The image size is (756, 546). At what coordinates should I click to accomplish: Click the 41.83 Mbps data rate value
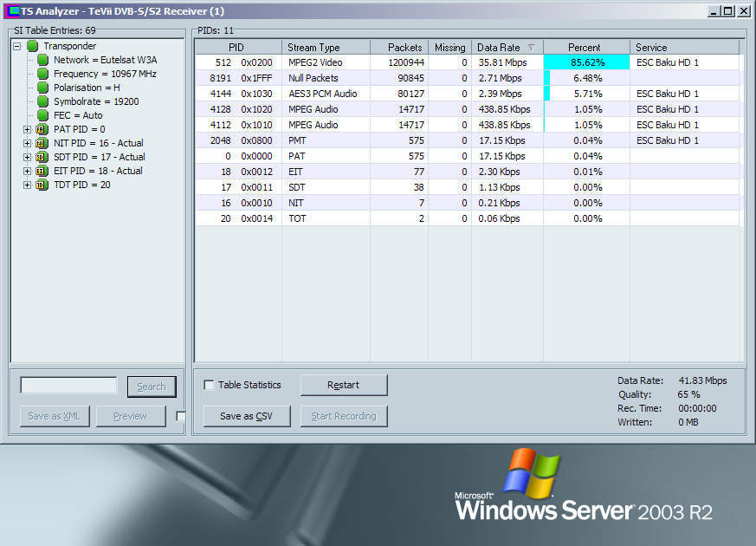(702, 380)
